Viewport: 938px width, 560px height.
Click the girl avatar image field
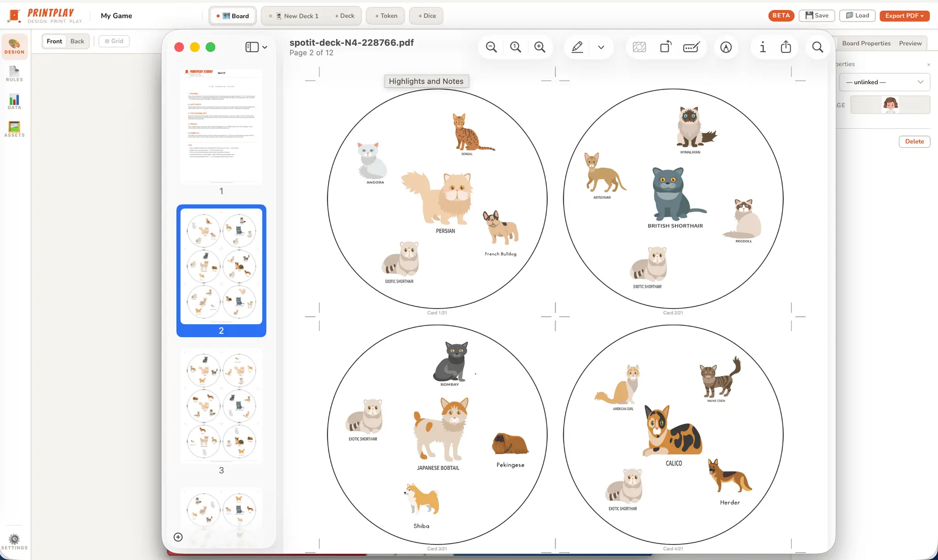click(x=890, y=105)
